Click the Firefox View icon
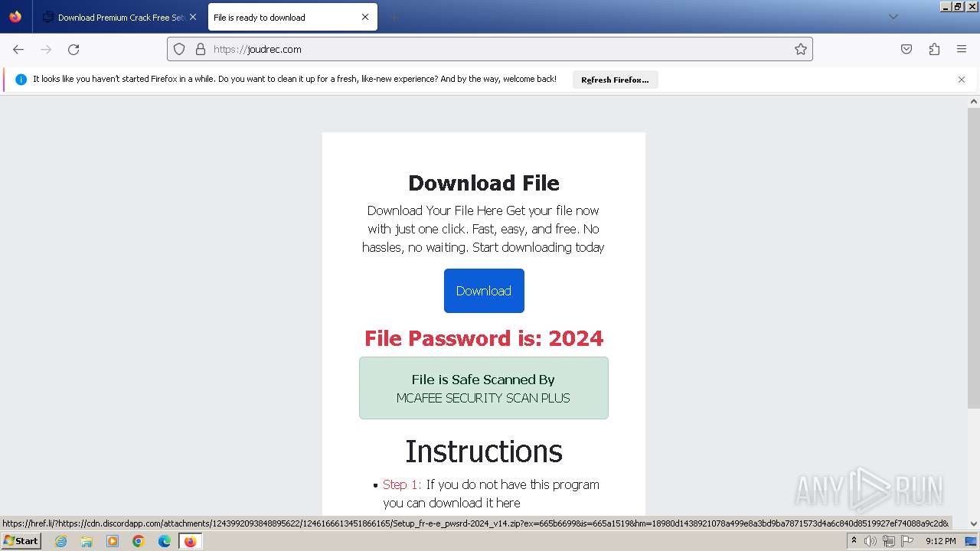 click(15, 17)
